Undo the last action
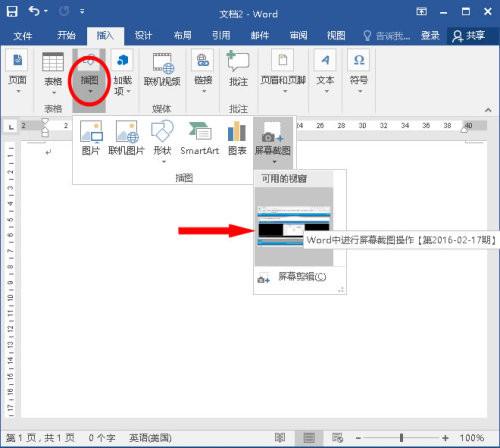The width and height of the screenshot is (500, 448). tap(34, 11)
